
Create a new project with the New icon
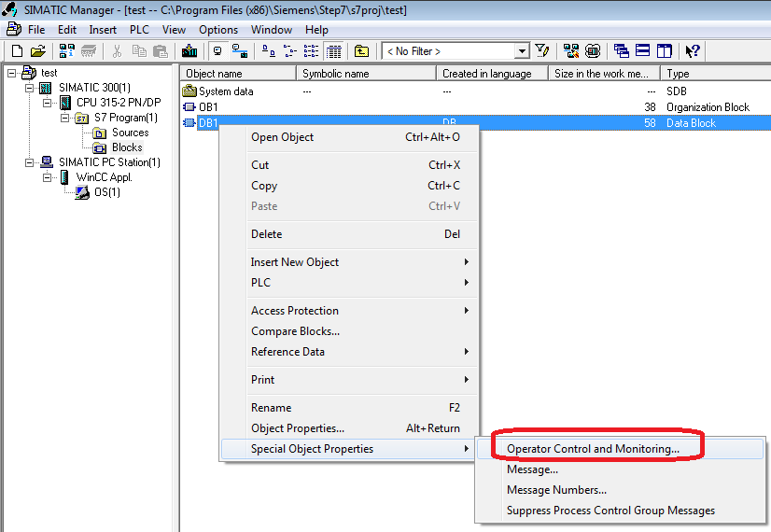click(17, 51)
